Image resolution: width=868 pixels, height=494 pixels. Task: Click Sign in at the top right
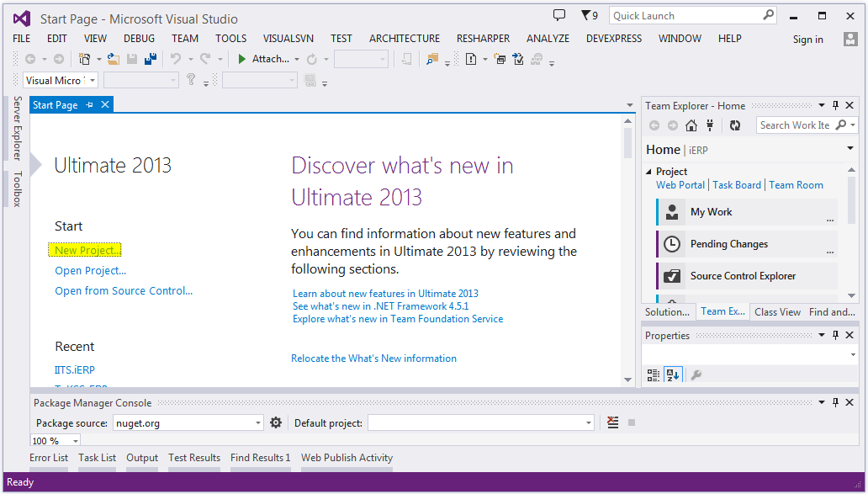807,40
